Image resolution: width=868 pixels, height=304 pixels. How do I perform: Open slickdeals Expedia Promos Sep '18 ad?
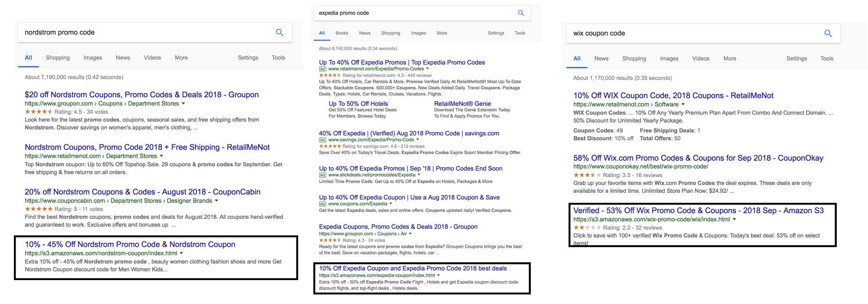click(411, 169)
